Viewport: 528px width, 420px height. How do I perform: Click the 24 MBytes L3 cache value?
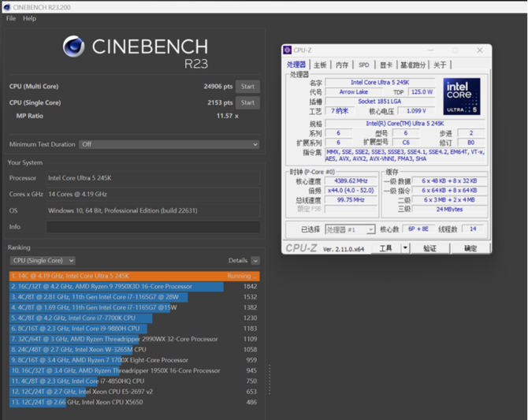tap(449, 210)
